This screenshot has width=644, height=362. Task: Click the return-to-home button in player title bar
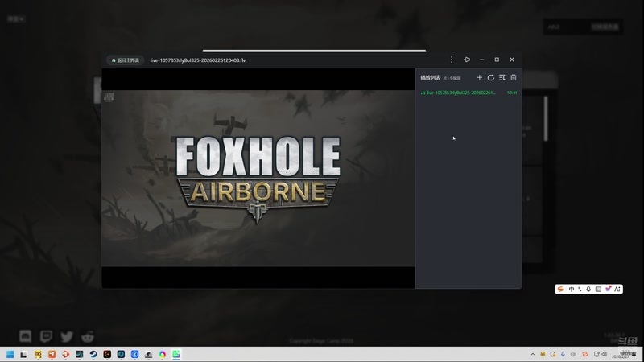click(126, 60)
